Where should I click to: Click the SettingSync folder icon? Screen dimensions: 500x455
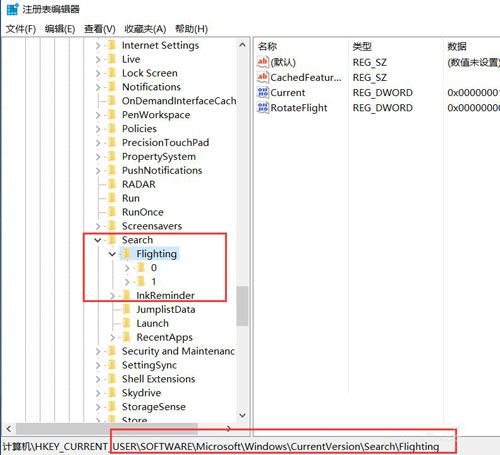pyautogui.click(x=112, y=365)
